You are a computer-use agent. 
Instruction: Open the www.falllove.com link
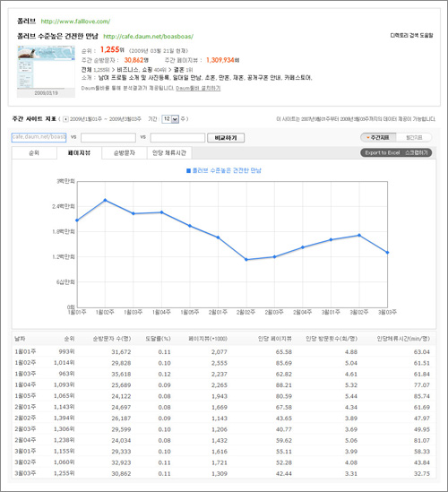[x=75, y=22]
